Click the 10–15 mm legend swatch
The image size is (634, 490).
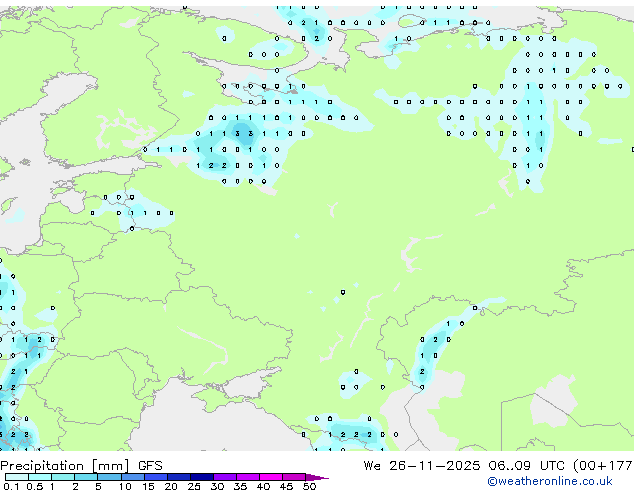point(133,477)
